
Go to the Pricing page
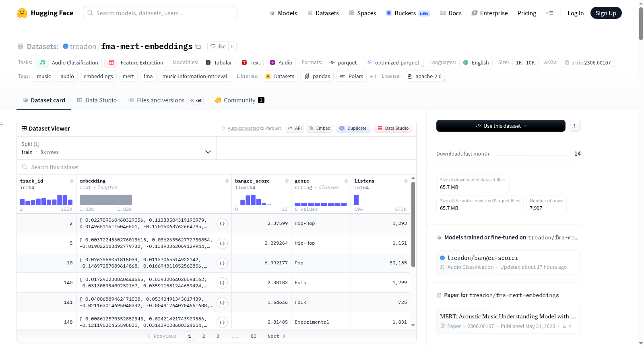click(527, 13)
